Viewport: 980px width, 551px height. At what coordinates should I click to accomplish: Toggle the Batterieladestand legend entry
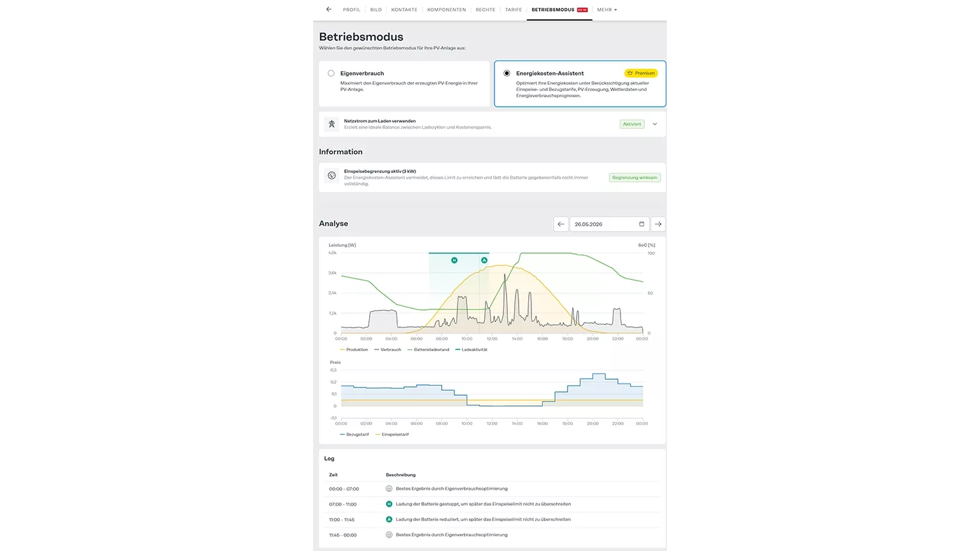click(x=428, y=349)
